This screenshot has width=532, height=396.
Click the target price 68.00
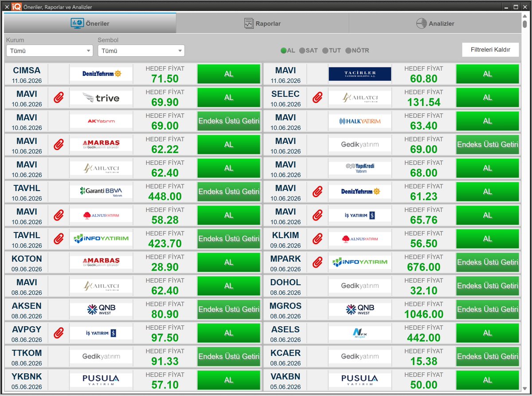424,173
